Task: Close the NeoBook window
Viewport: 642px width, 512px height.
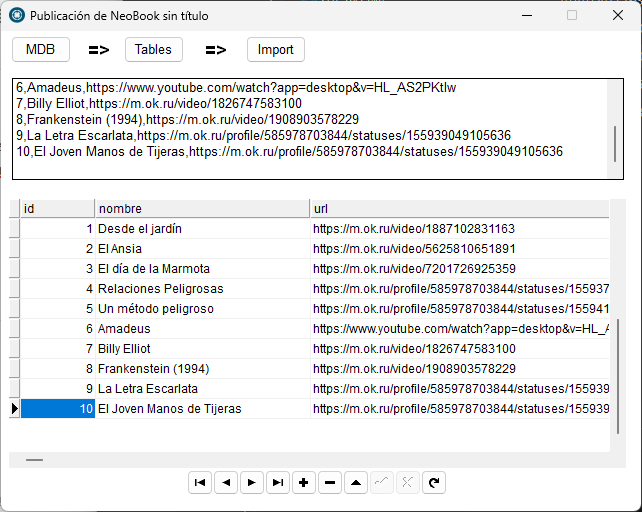Action: (x=618, y=16)
